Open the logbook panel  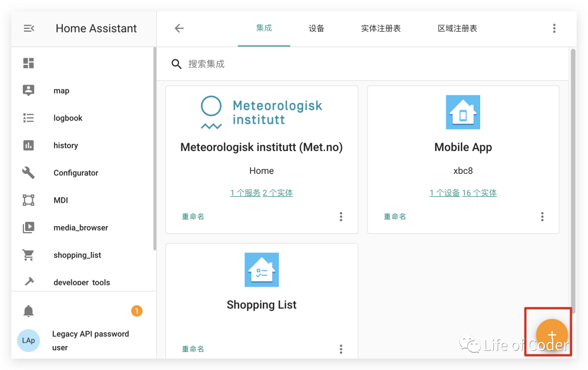68,118
